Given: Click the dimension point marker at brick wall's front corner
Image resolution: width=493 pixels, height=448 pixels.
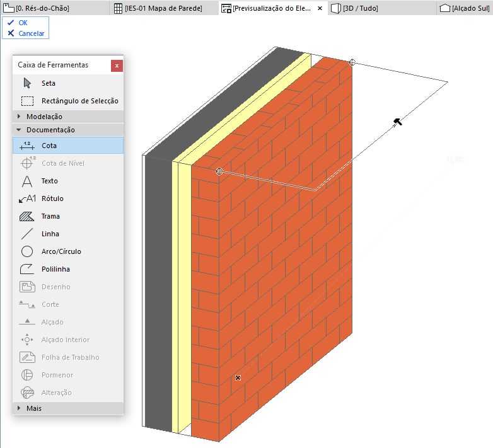Looking at the screenshot, I should (x=219, y=171).
